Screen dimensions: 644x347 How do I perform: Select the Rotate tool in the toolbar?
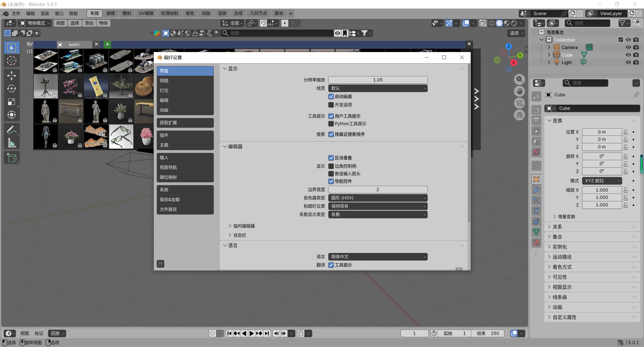click(x=12, y=89)
